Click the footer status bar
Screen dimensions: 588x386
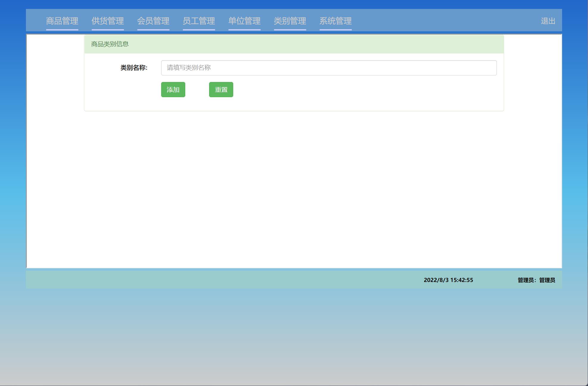tap(294, 280)
